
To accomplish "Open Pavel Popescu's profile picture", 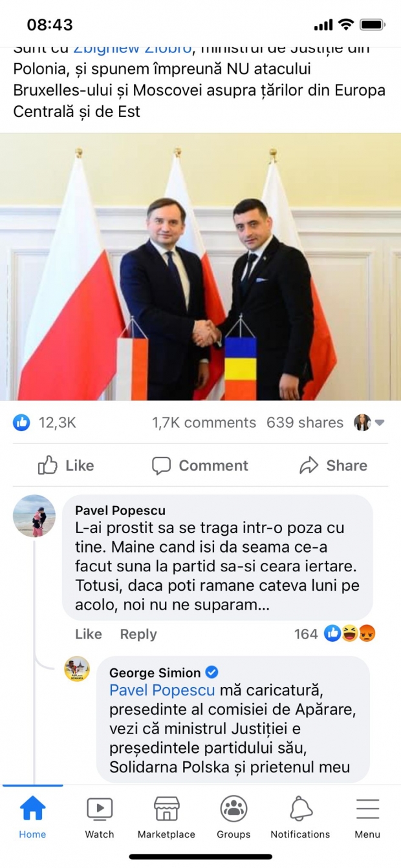I will [x=34, y=516].
